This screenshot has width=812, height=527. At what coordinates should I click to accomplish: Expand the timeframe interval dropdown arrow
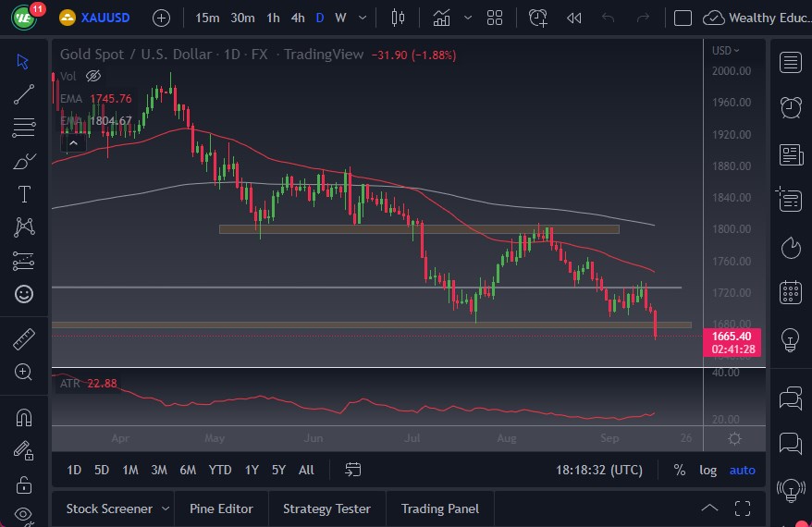pos(361,18)
